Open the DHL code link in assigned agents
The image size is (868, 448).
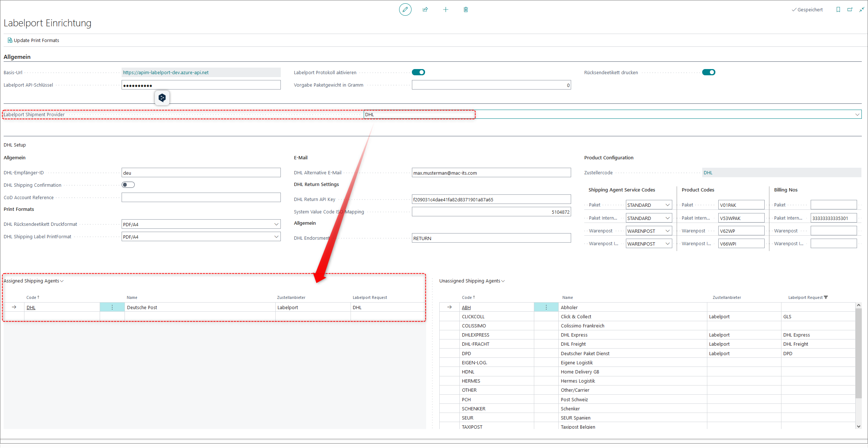tap(31, 307)
